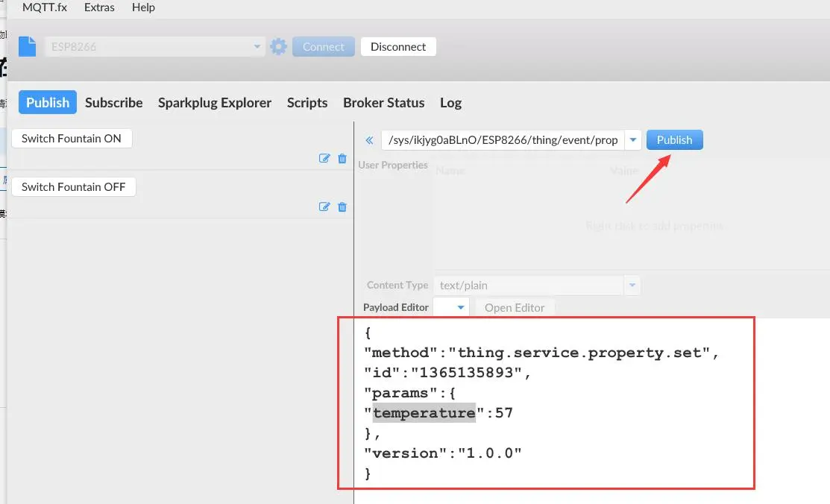
Task: Expand the topic history dropdown arrow
Action: click(x=633, y=140)
